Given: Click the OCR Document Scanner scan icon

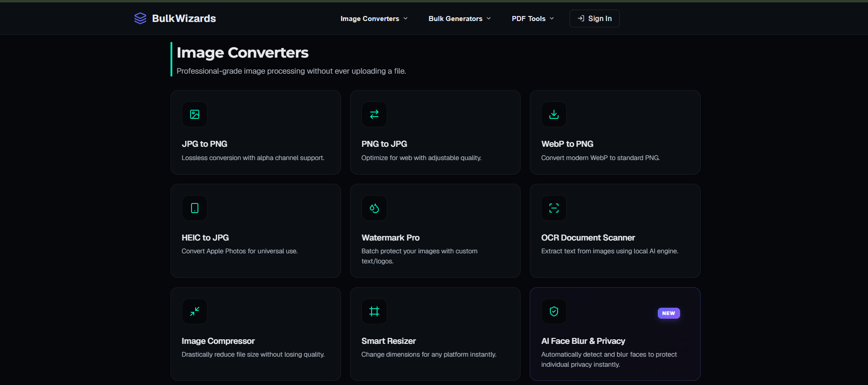Looking at the screenshot, I should [x=554, y=208].
